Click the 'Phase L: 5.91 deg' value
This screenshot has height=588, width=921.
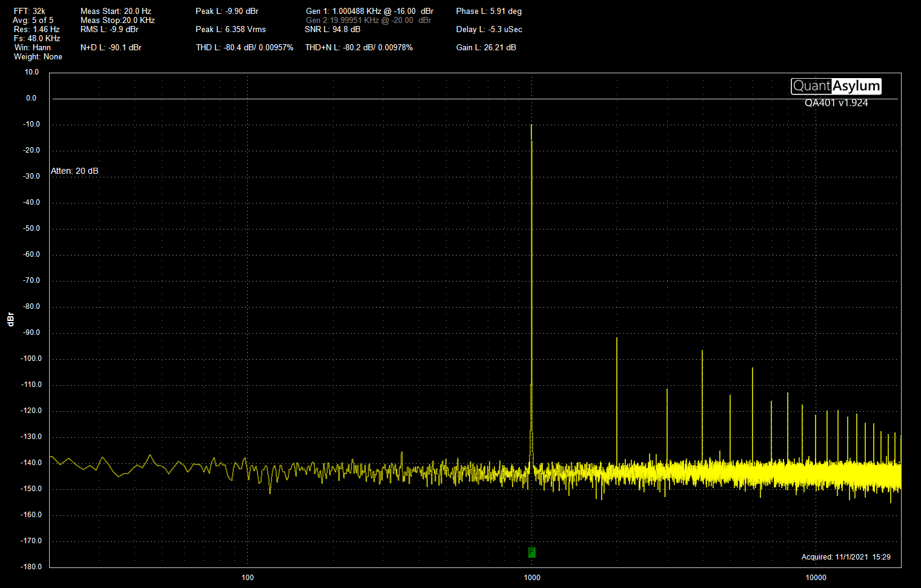click(x=489, y=11)
